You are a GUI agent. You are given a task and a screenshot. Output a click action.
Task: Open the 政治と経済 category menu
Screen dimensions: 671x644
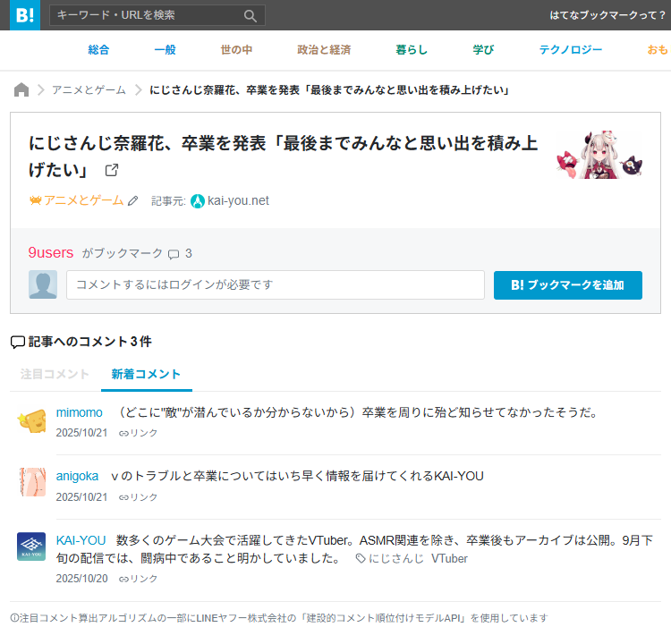click(x=324, y=50)
